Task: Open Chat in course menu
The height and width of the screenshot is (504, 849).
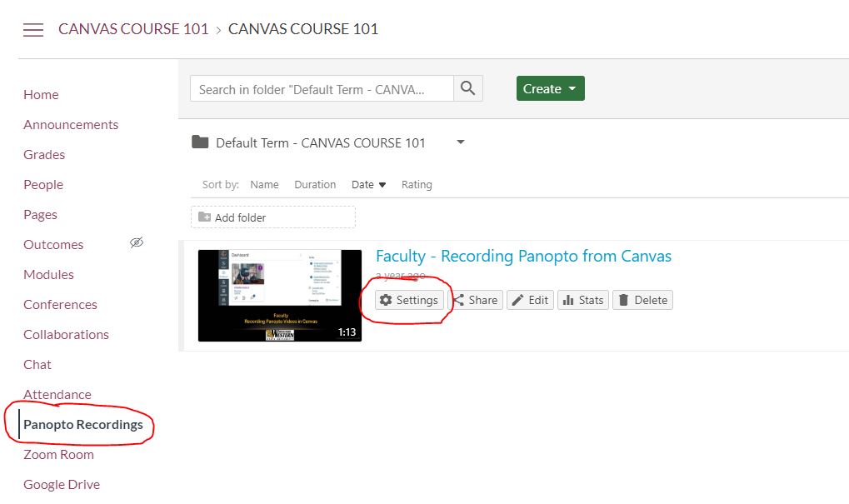Action: pos(37,365)
